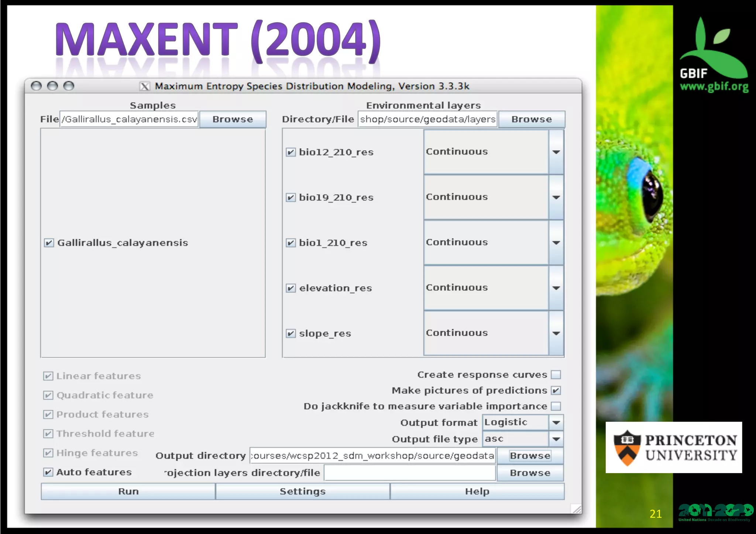This screenshot has height=534, width=756.
Task: Click Browse for projection layers directory
Action: coord(530,473)
